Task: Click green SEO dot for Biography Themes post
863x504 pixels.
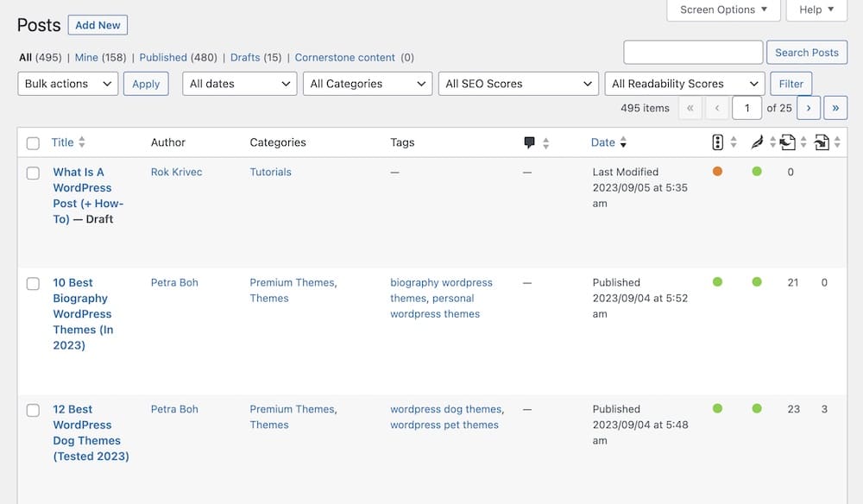Action: pyautogui.click(x=717, y=281)
